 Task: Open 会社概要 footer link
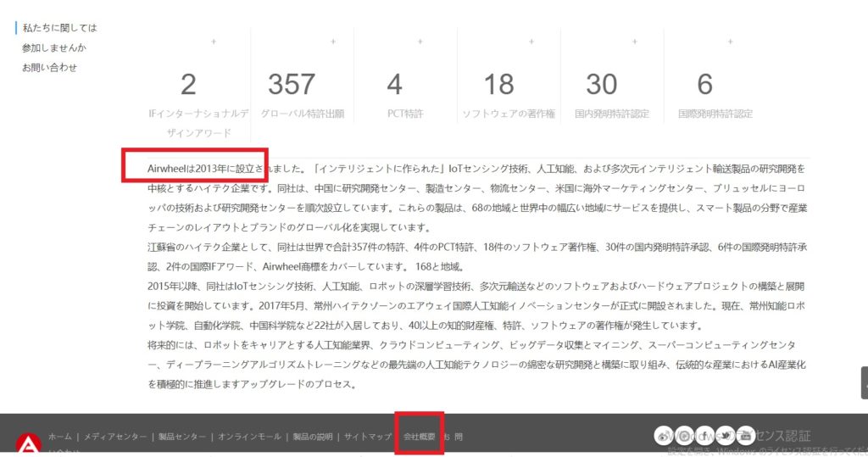[x=419, y=437]
